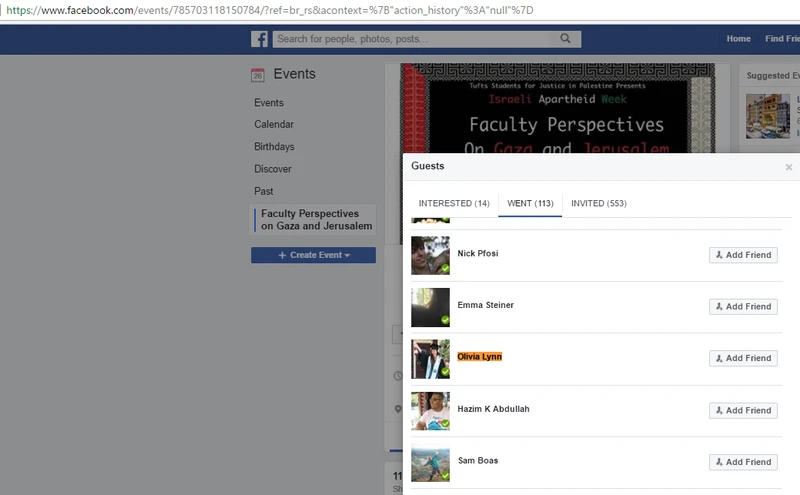This screenshot has width=800, height=495.
Task: Click the highlighted name Olivia Lynn
Action: (x=480, y=357)
